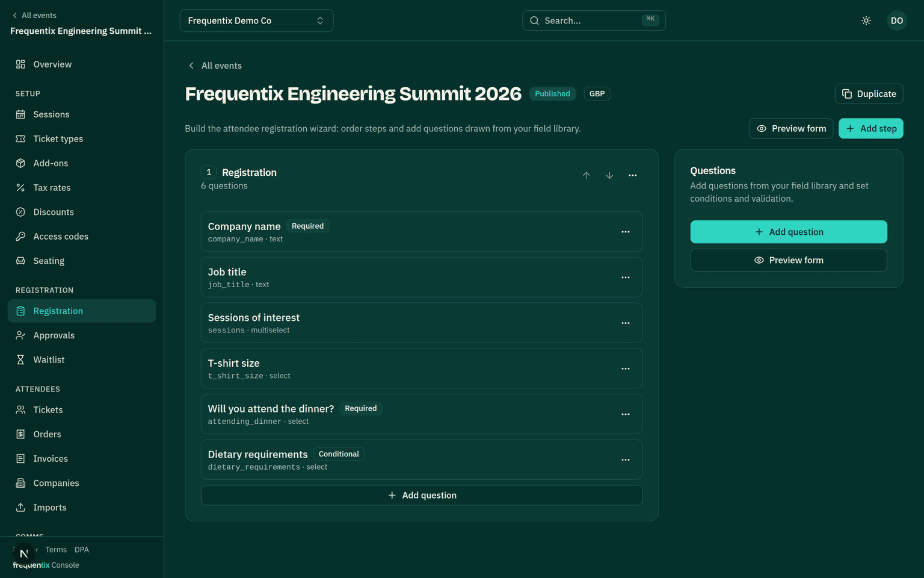
Task: Open Sessions in the sidebar
Action: [x=82, y=114]
